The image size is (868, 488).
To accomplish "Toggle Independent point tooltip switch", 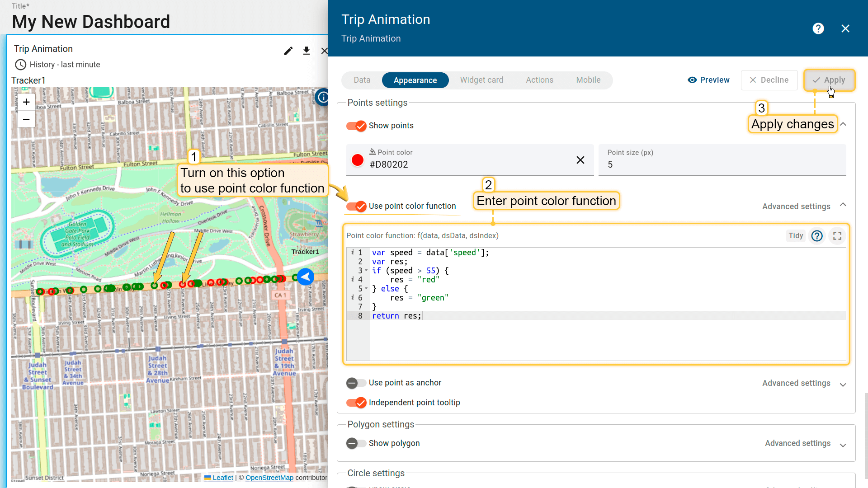I will click(356, 403).
